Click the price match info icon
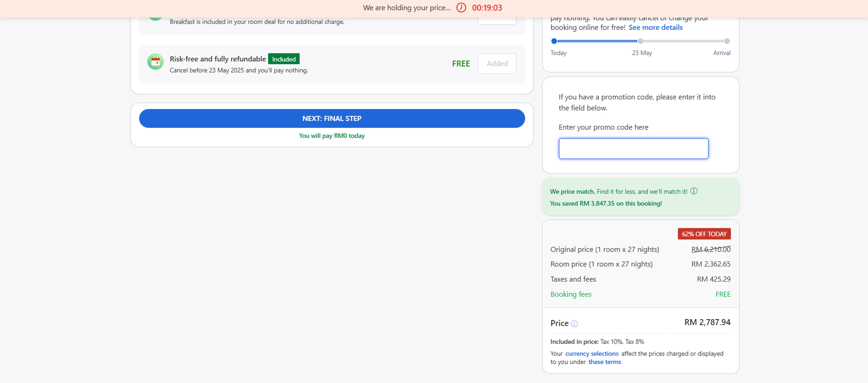 point(694,191)
